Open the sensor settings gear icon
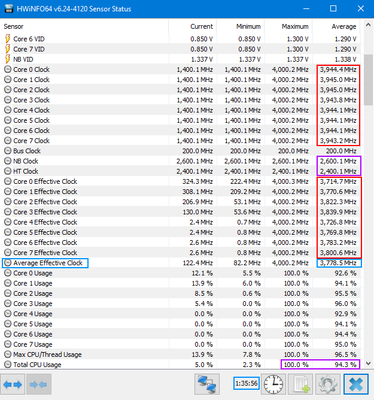Viewport: 374px width, 400px height. (328, 384)
